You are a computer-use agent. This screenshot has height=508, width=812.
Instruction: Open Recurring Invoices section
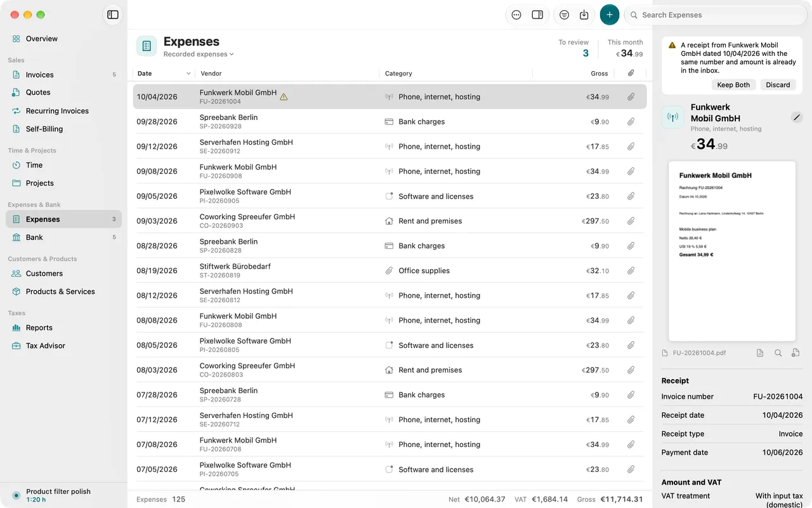tap(63, 111)
